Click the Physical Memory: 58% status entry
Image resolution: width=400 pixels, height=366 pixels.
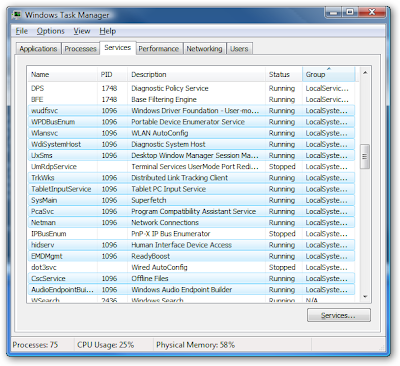pos(195,345)
